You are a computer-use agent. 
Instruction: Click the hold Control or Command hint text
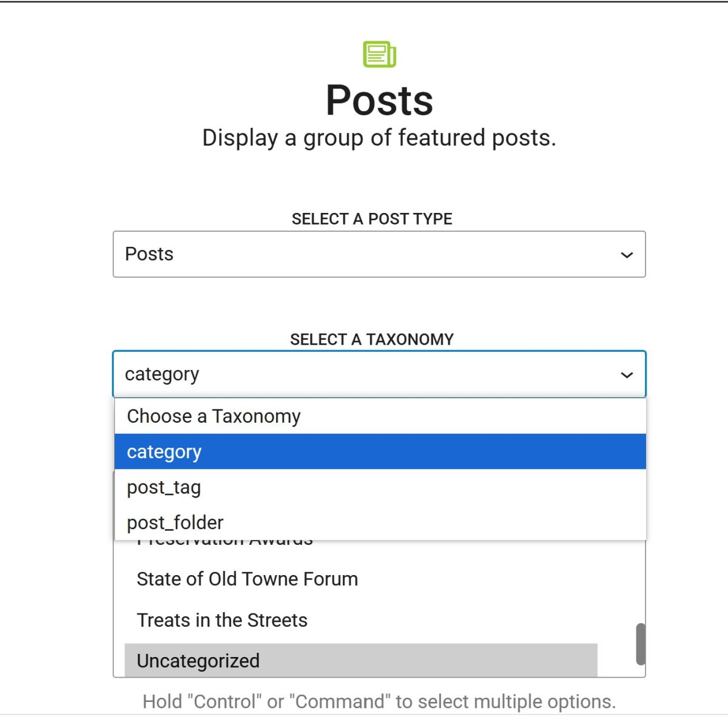[x=379, y=701]
